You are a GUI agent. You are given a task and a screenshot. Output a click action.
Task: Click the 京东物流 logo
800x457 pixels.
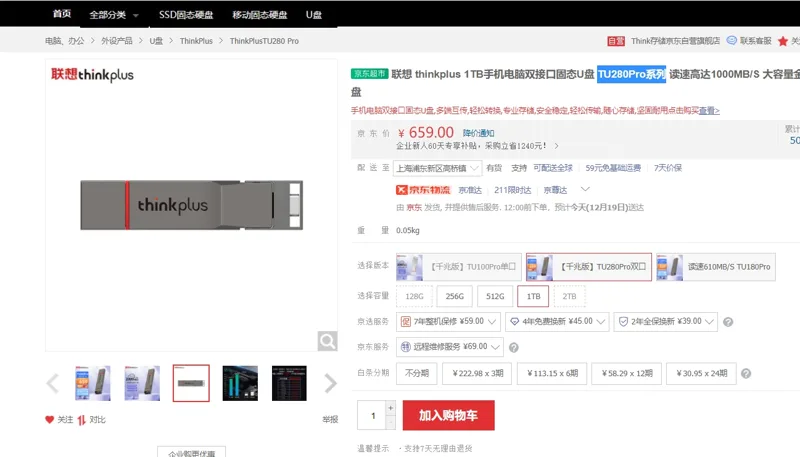tap(423, 190)
